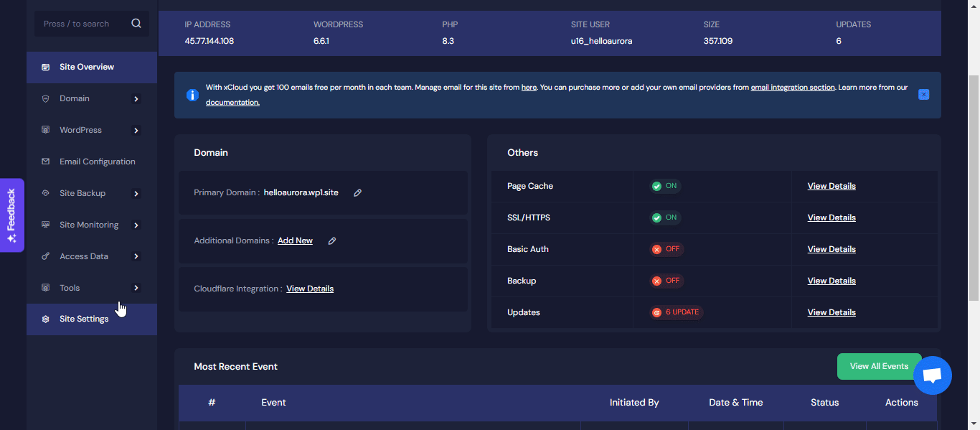Image resolution: width=980 pixels, height=430 pixels.
Task: Open the Site Settings gear icon
Action: tap(44, 319)
